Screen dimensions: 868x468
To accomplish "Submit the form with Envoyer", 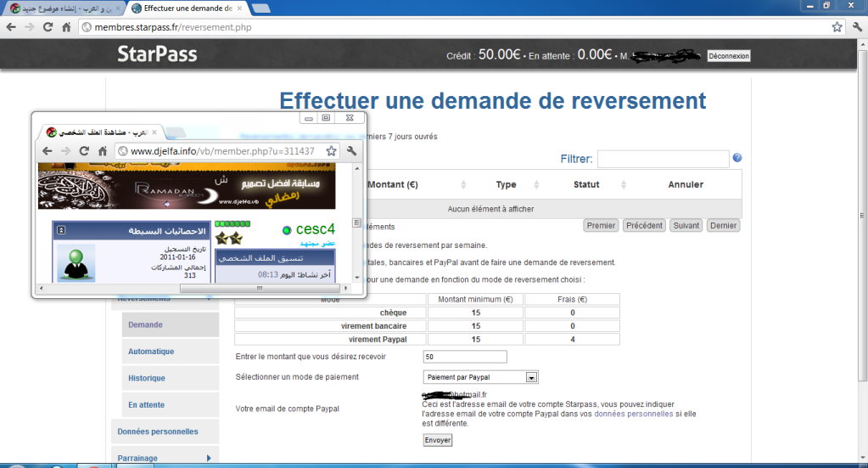I will 437,440.
